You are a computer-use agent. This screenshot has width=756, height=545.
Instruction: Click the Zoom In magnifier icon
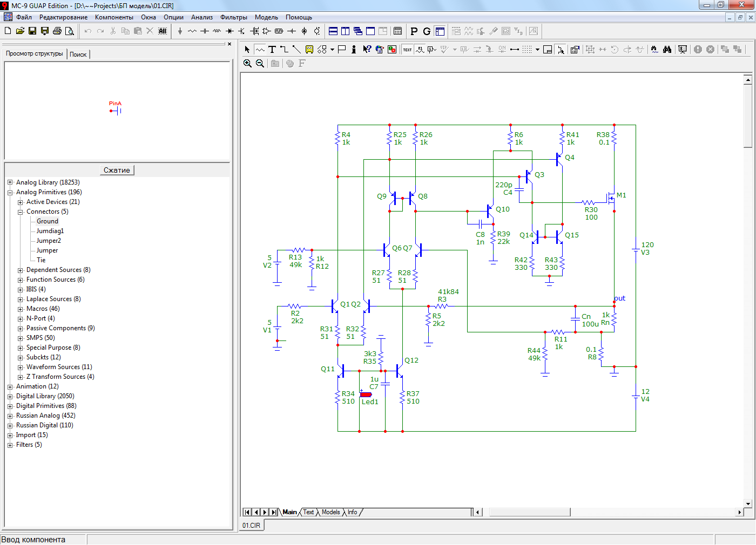(247, 64)
